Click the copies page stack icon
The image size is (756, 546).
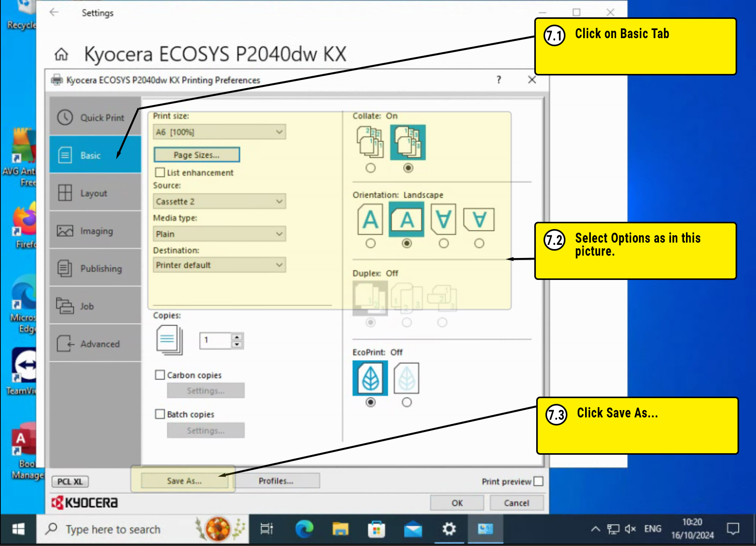[x=169, y=340]
